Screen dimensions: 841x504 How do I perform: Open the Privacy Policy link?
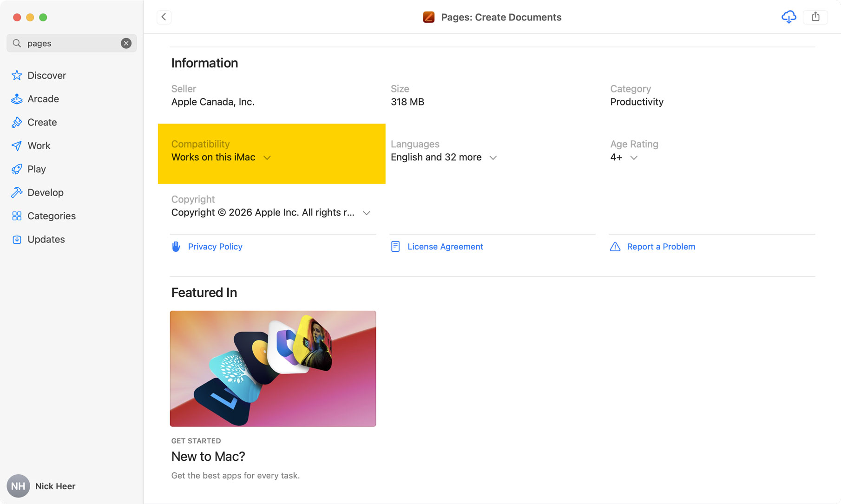[x=215, y=247]
